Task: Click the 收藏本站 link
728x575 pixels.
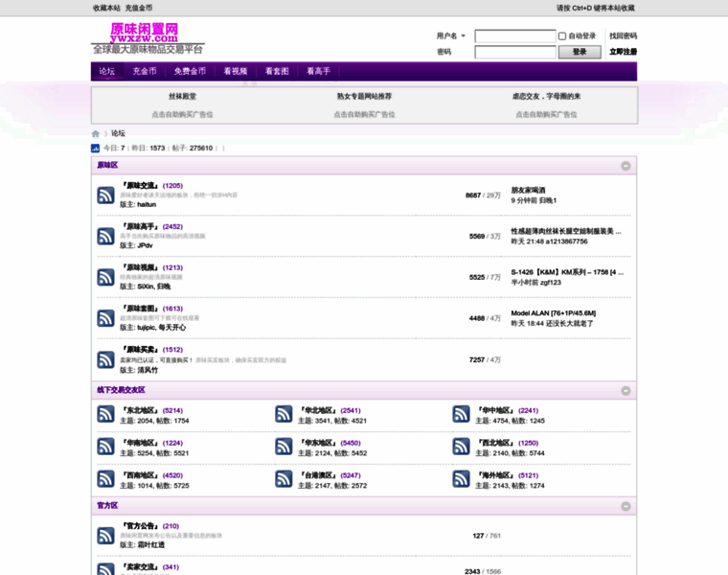Action: click(106, 8)
